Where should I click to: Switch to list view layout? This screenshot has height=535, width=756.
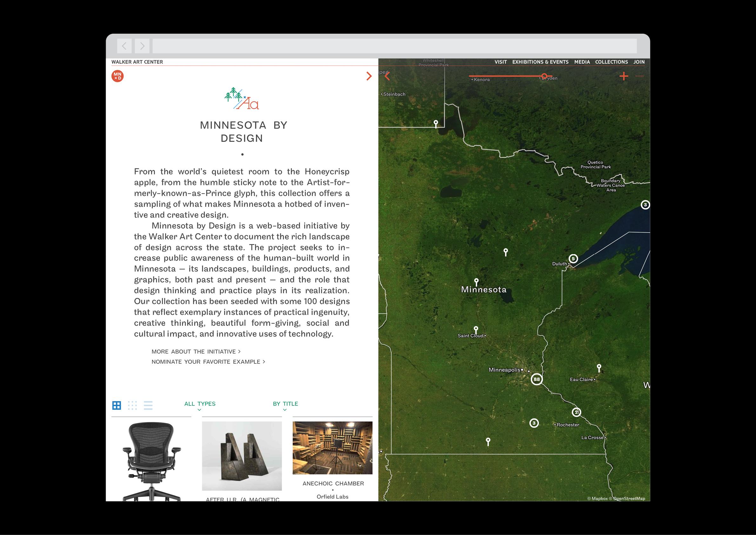click(148, 405)
